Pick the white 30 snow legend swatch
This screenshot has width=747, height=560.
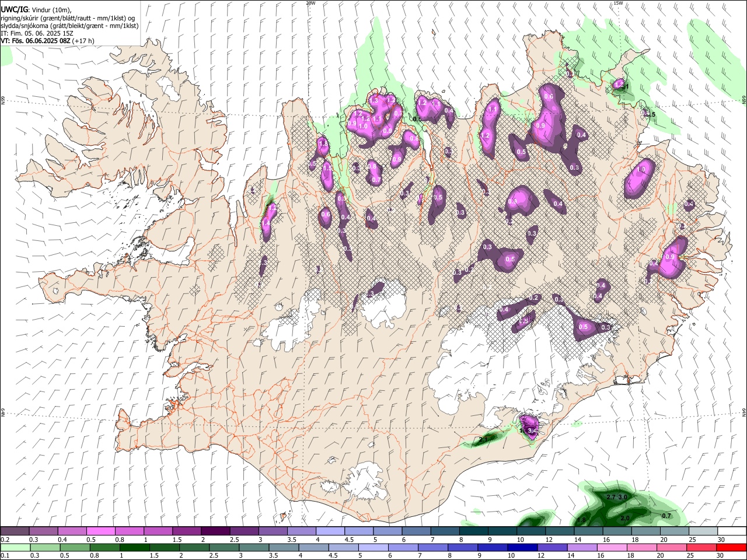click(x=732, y=531)
